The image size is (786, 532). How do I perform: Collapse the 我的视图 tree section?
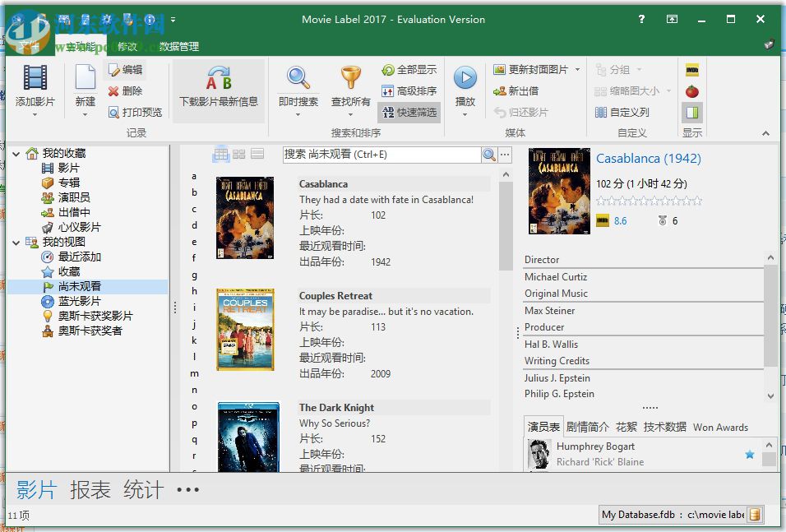[x=16, y=242]
